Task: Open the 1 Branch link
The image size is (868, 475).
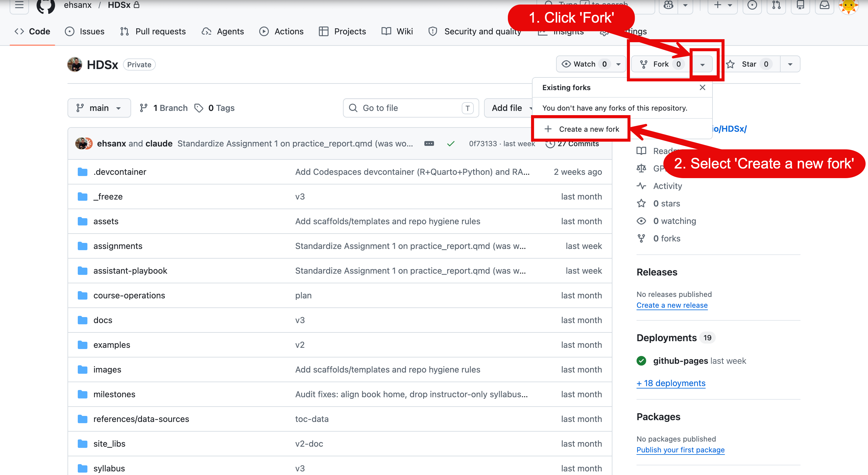Action: 164,108
